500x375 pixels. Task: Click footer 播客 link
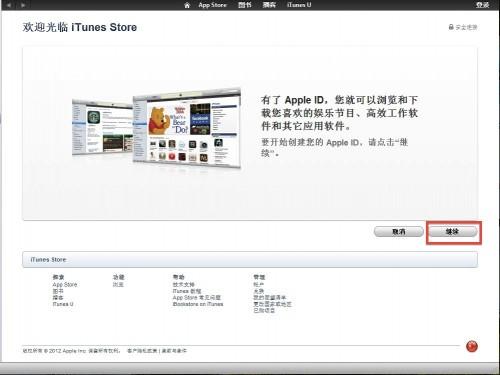(58, 297)
